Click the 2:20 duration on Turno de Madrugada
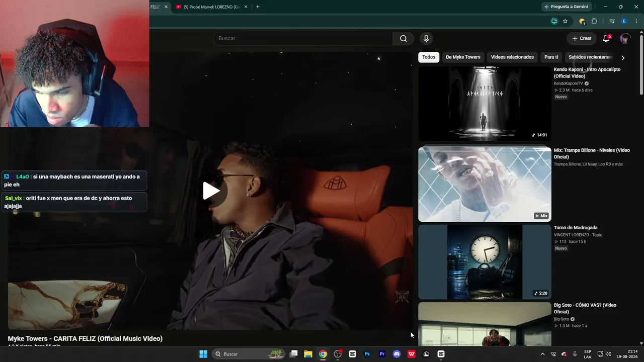Screen dimensions: 644x362 tap(541, 293)
